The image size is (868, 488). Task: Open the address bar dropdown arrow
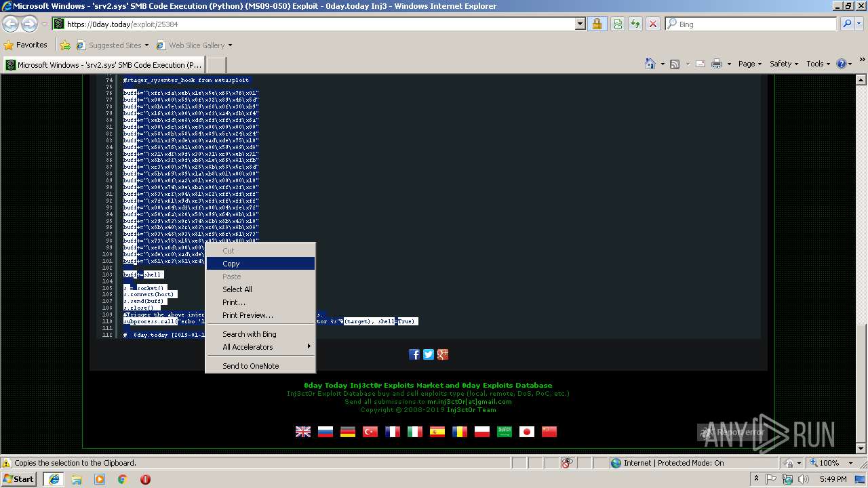point(580,24)
